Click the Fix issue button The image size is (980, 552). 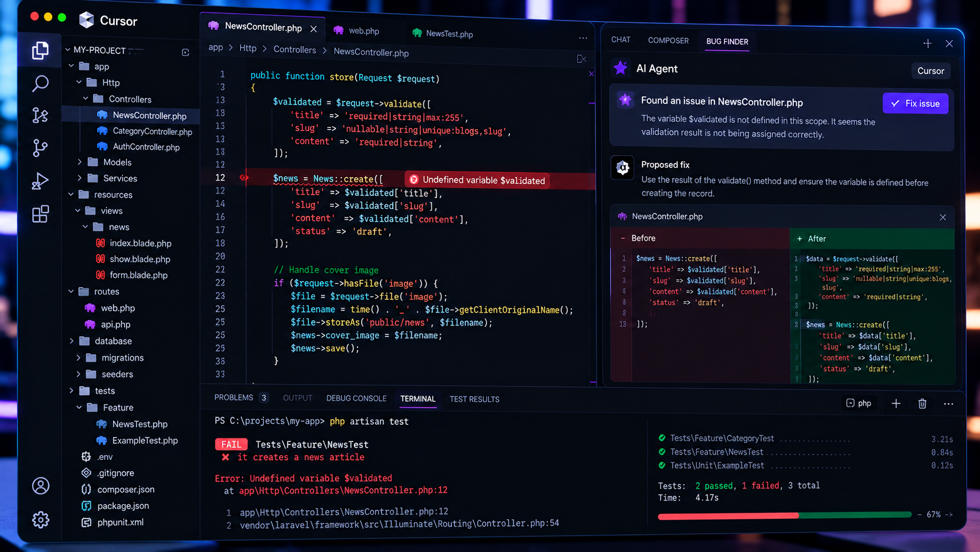click(915, 103)
